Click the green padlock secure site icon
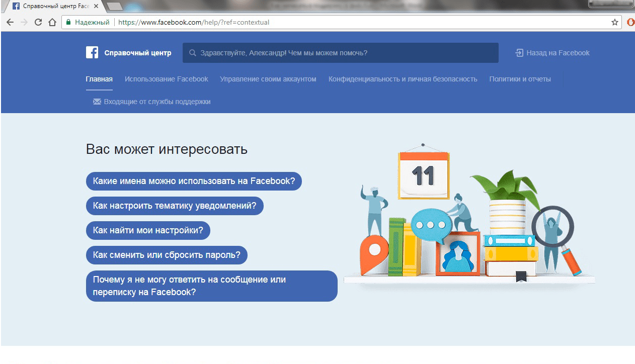The width and height of the screenshot is (635, 364). pyautogui.click(x=68, y=22)
